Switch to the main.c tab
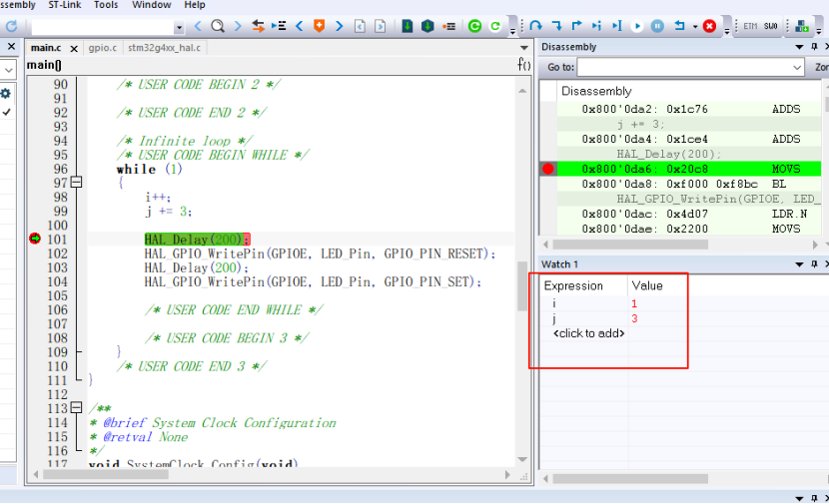Image resolution: width=829 pixels, height=504 pixels. (46, 48)
